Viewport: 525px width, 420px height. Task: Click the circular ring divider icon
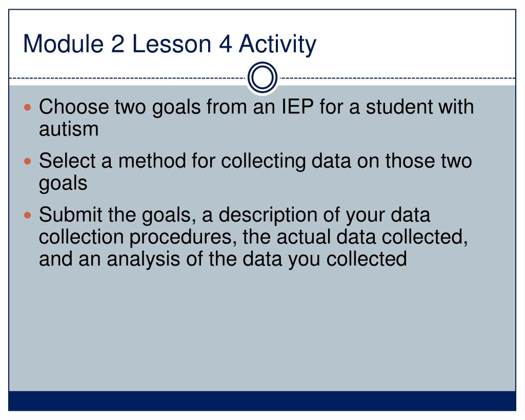tap(262, 77)
